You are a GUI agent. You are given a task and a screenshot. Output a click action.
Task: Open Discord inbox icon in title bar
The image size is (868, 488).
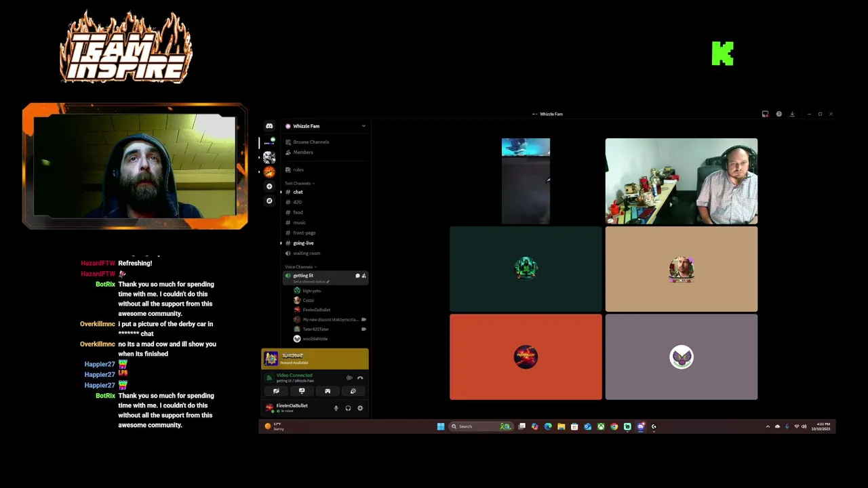coord(765,114)
